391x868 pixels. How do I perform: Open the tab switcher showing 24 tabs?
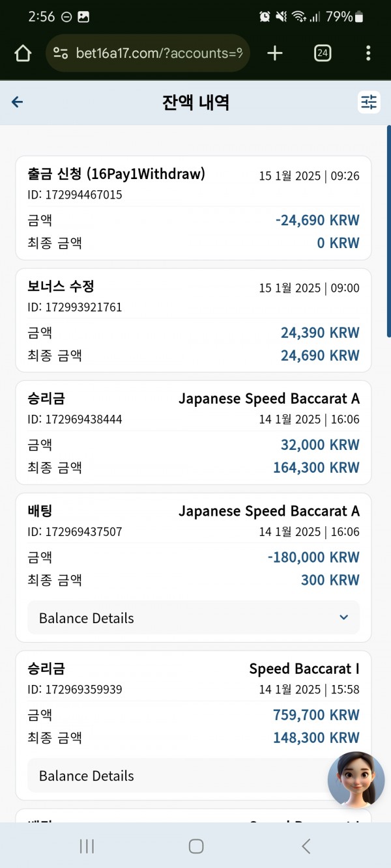[x=322, y=53]
